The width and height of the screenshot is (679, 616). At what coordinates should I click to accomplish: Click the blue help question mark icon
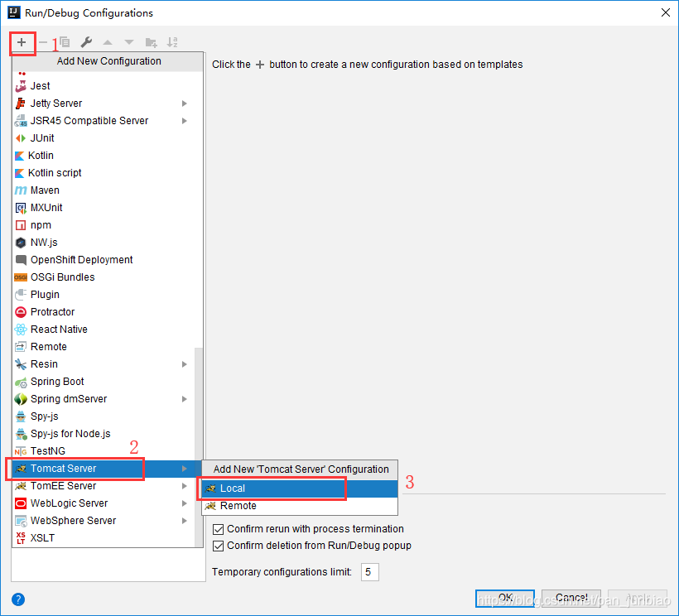[x=18, y=599]
